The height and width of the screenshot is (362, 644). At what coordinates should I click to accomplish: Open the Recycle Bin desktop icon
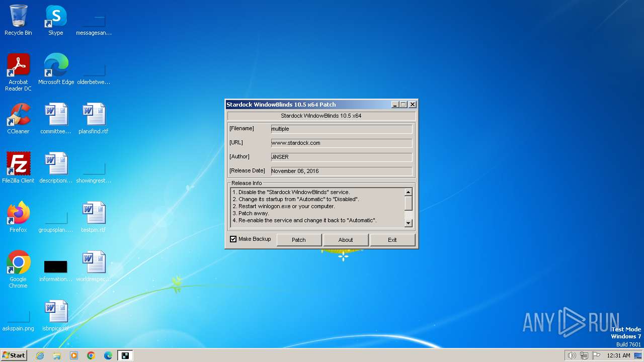18,20
